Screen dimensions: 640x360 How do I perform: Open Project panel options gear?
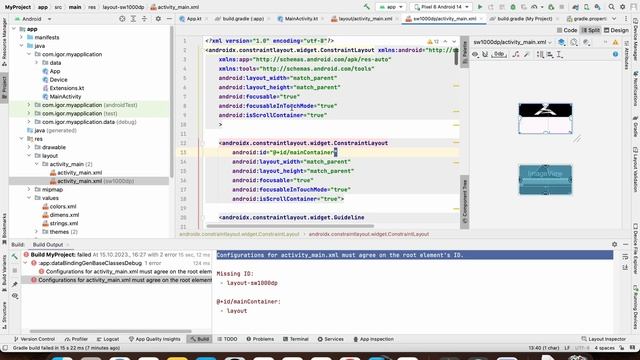[158, 19]
